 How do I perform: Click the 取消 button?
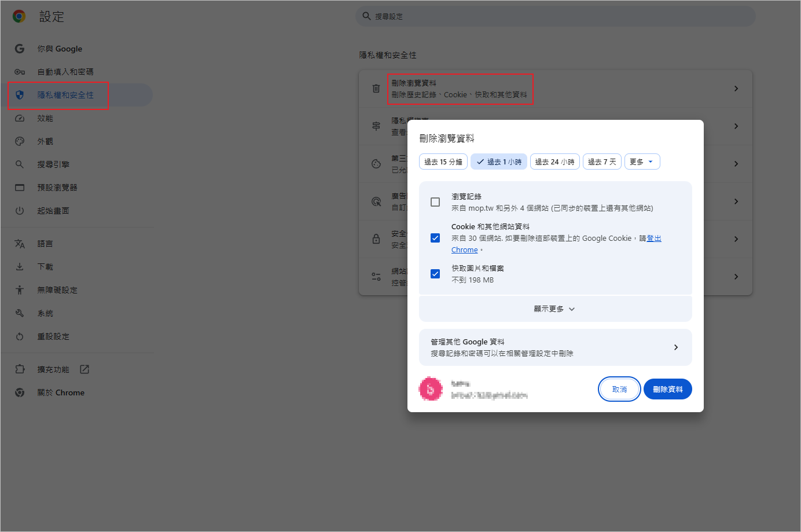619,389
